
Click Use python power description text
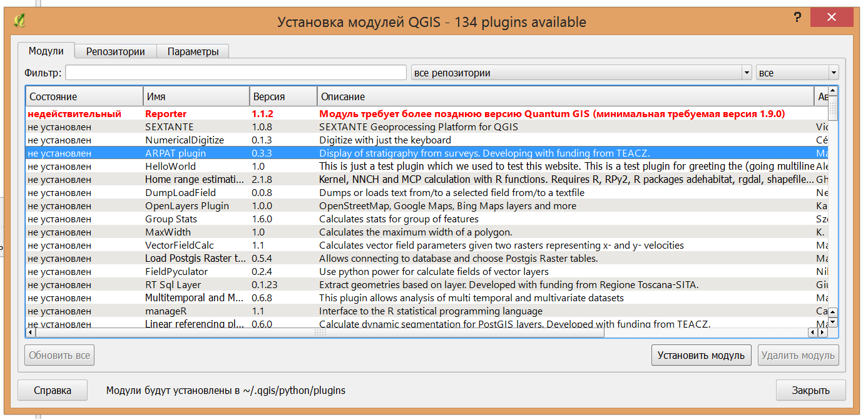click(x=434, y=271)
